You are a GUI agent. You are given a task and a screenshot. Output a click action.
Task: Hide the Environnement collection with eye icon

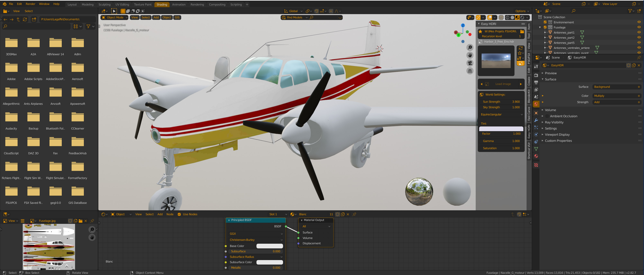pos(639,22)
